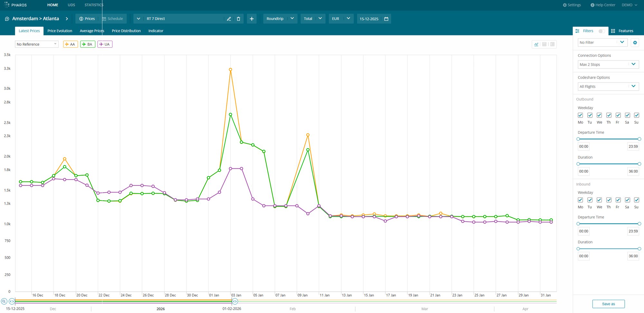Open the Features panel tab
The image size is (644, 313).
(622, 31)
